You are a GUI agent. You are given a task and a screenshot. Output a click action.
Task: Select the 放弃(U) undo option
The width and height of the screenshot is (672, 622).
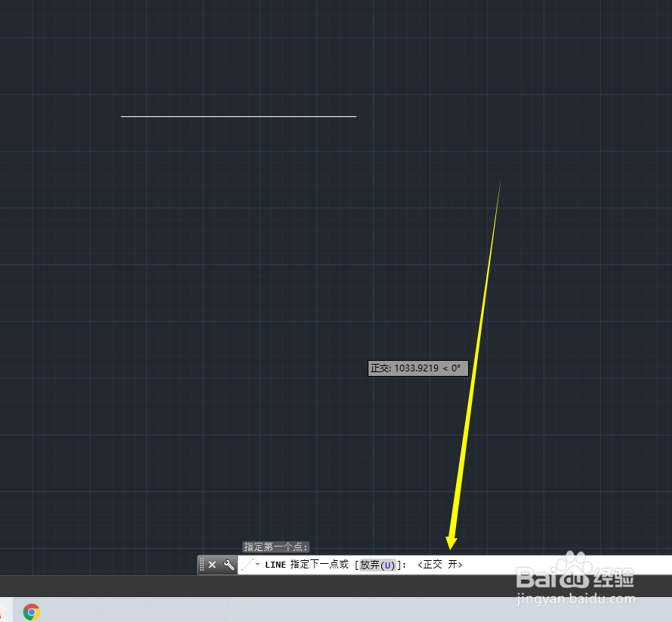pyautogui.click(x=377, y=565)
